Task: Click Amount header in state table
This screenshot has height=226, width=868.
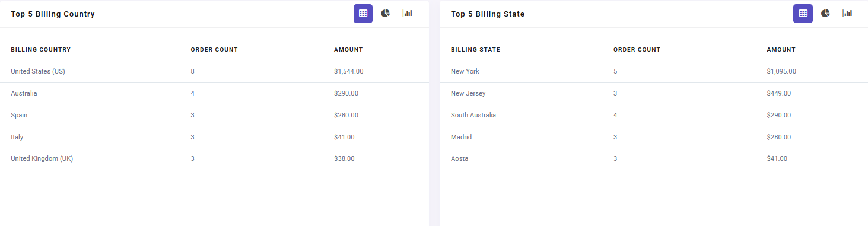Action: click(781, 50)
